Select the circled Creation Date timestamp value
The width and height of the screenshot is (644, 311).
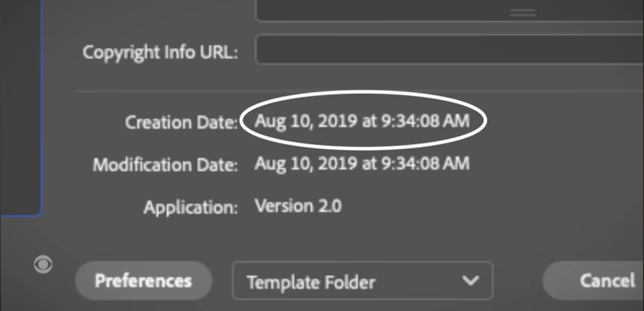(x=362, y=120)
